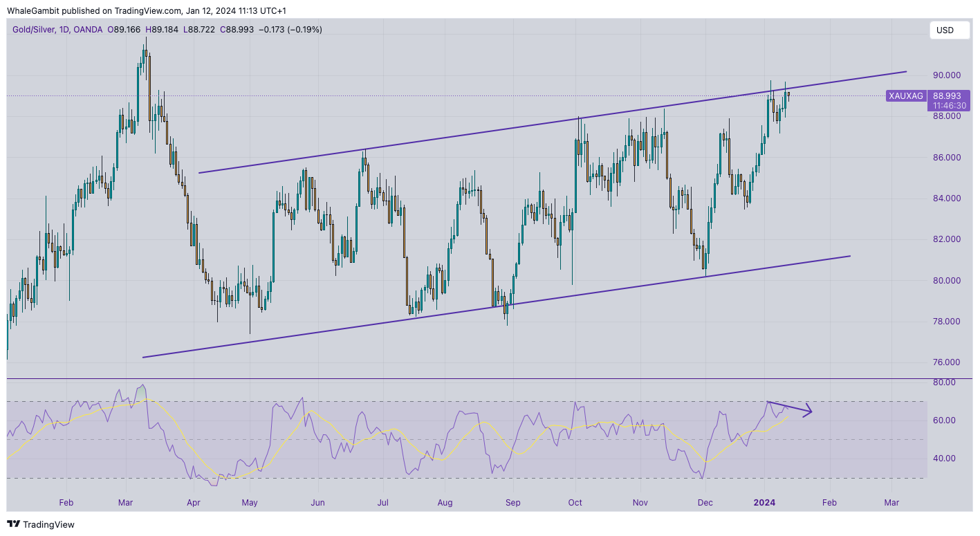Click the WhaleGambit published header text
The width and height of the screenshot is (980, 536).
pyautogui.click(x=146, y=11)
